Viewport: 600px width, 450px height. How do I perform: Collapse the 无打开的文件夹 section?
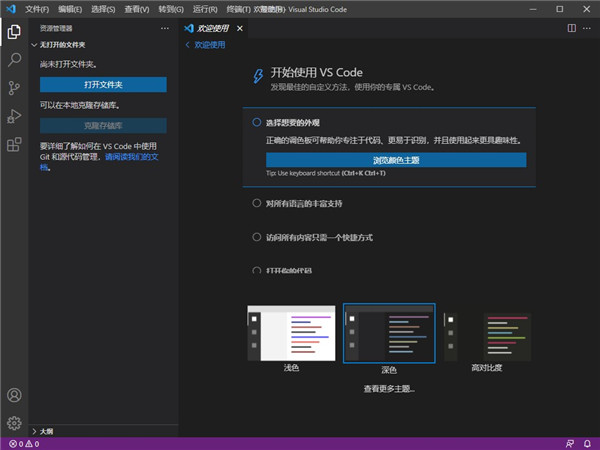point(35,45)
